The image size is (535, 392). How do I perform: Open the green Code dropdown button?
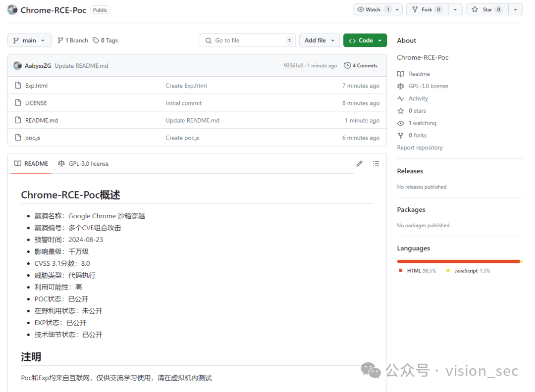365,40
